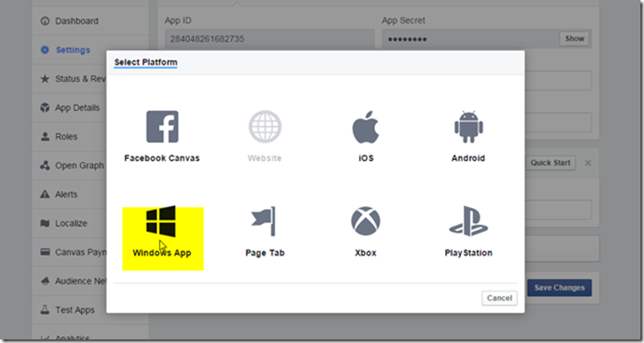
Task: Go to App Details section
Action: (69, 108)
